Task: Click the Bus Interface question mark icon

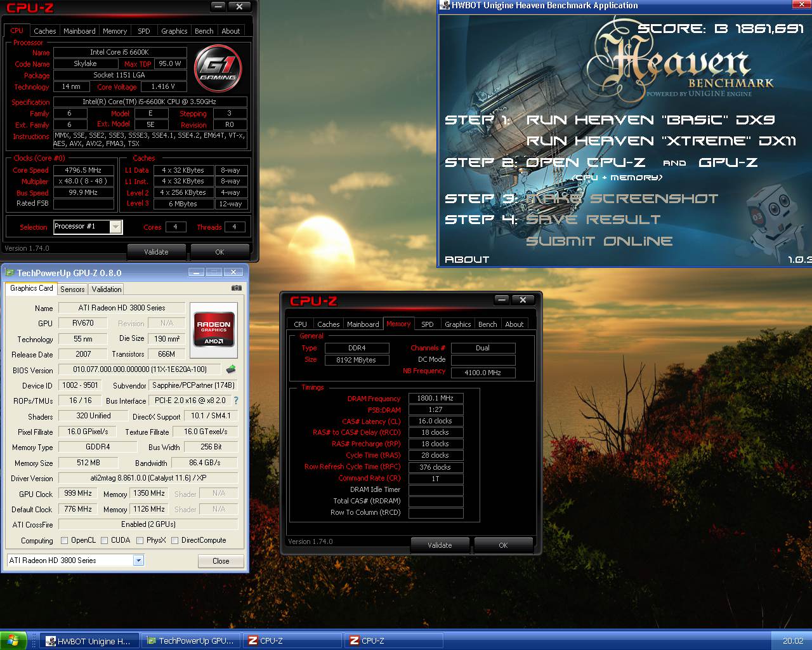Action: (236, 401)
